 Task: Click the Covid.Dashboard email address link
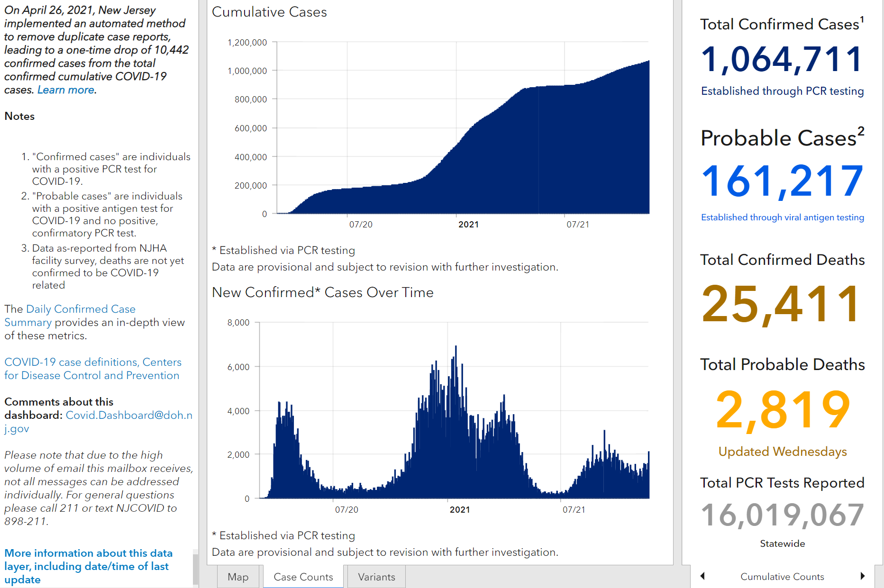pyautogui.click(x=98, y=422)
